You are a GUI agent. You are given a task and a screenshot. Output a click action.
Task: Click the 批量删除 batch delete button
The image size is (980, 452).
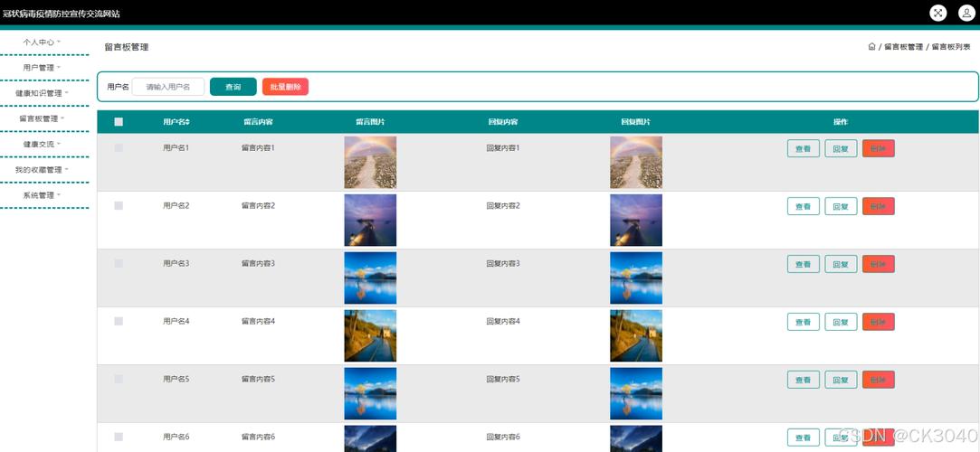pyautogui.click(x=286, y=87)
